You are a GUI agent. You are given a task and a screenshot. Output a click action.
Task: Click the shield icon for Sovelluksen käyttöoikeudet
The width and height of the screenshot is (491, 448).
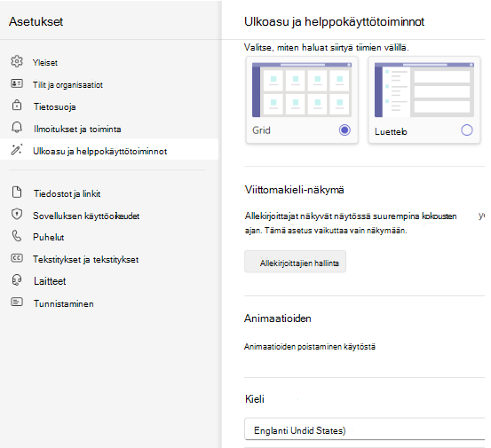17,215
